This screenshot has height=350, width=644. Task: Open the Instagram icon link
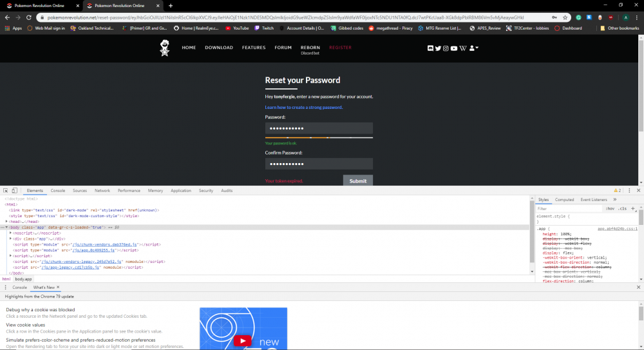coord(446,48)
